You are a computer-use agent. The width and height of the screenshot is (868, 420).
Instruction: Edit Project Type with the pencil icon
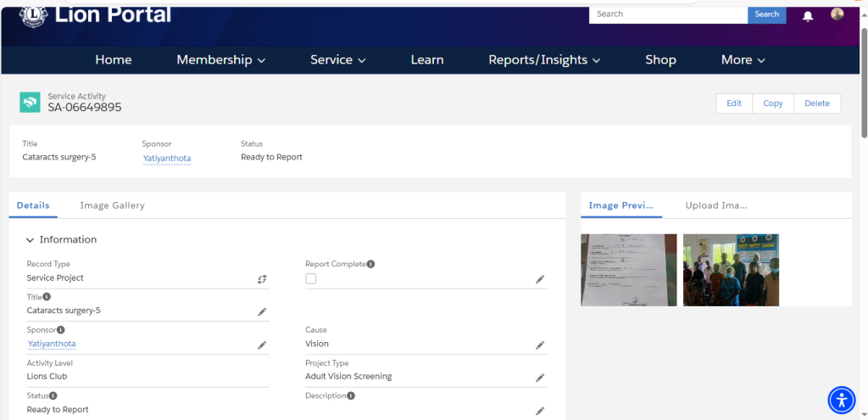pos(540,378)
